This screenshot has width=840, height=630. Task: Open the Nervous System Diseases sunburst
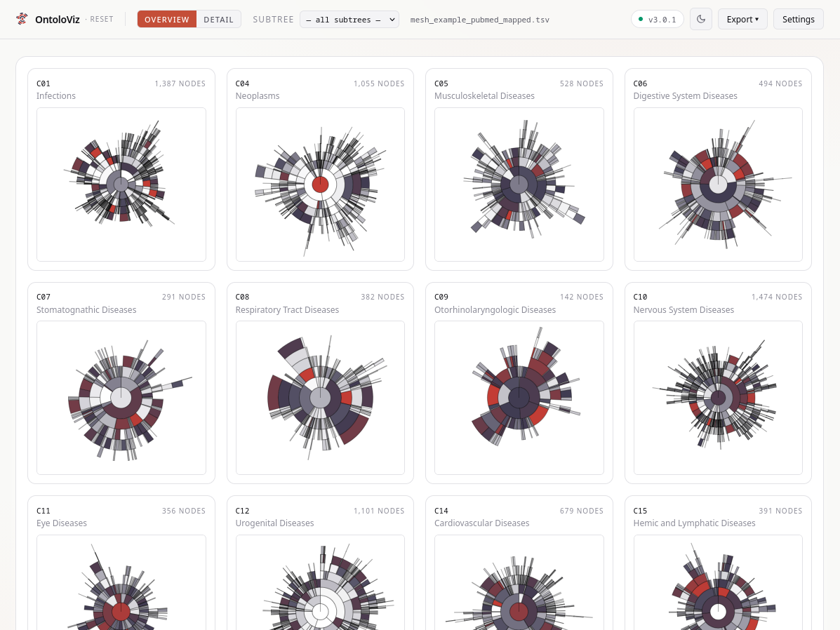718,398
